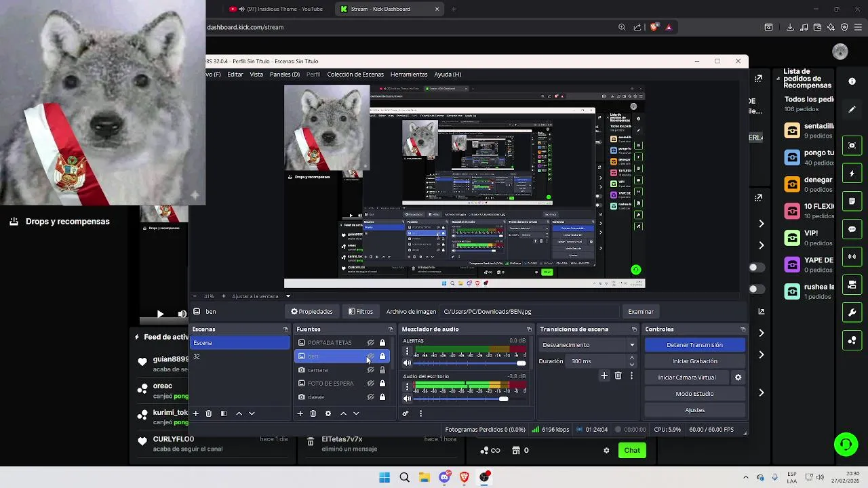This screenshot has width=868, height=488.
Task: Add a new source in Fuentes
Action: coord(300,413)
